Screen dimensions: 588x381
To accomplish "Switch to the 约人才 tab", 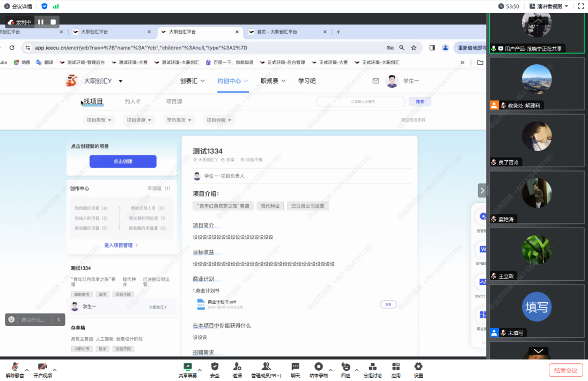I will point(133,101).
